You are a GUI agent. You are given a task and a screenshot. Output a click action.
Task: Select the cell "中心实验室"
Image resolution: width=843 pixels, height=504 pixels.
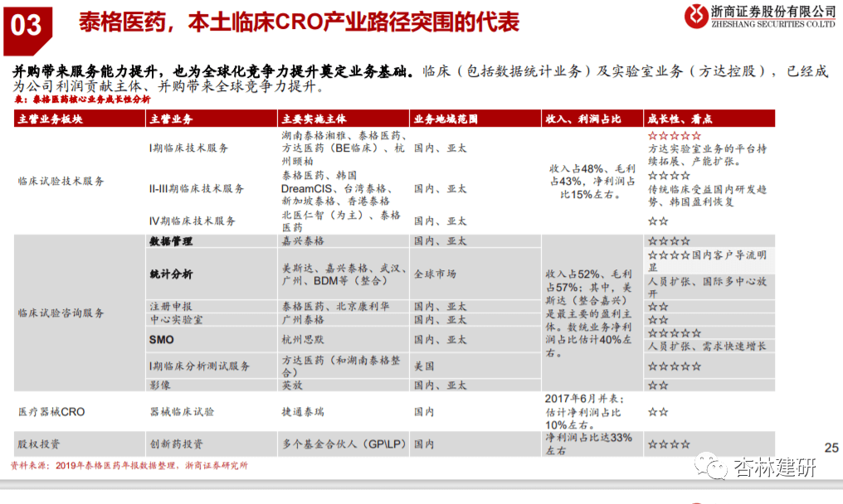(x=176, y=320)
